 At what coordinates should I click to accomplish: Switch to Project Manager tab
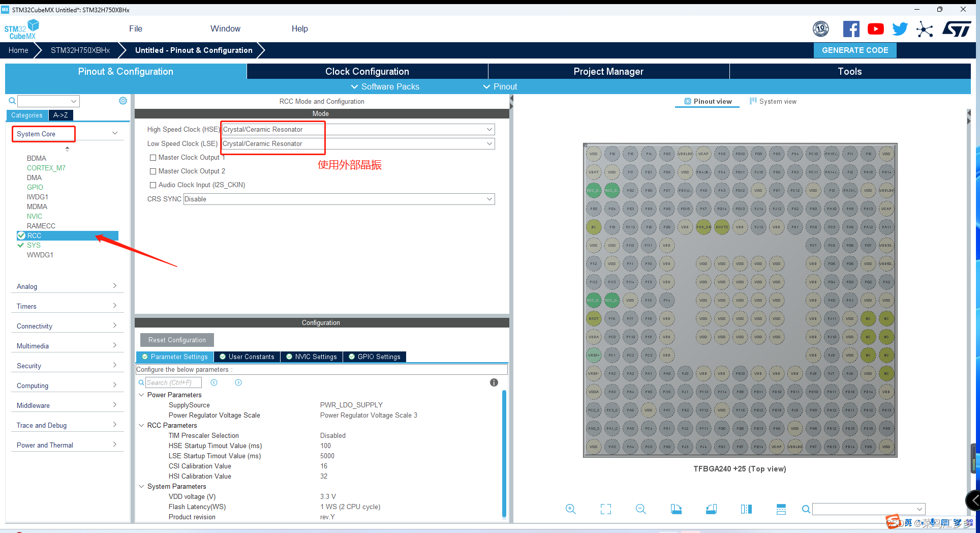click(608, 71)
